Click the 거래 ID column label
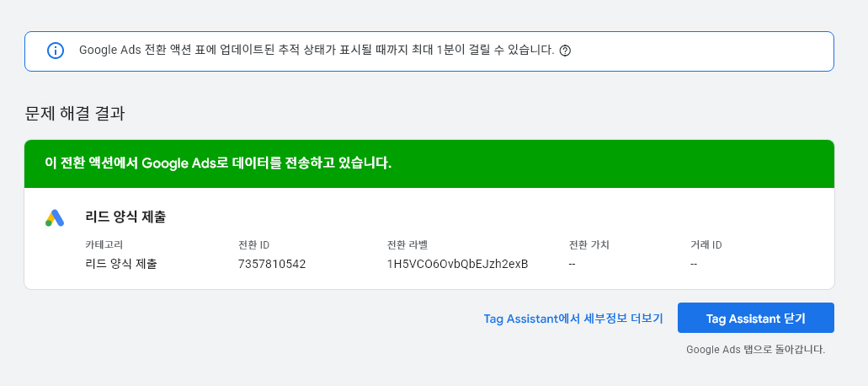 tap(706, 245)
